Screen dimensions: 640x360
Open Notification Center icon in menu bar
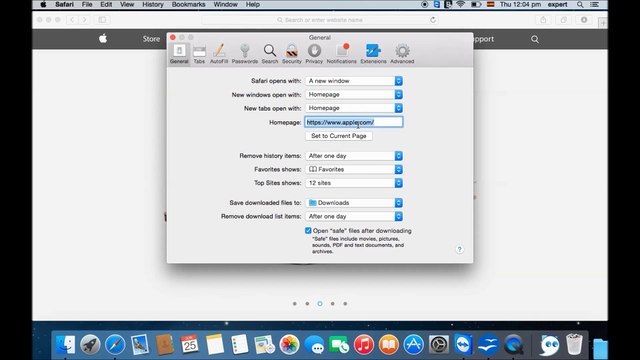pyautogui.click(x=595, y=4)
